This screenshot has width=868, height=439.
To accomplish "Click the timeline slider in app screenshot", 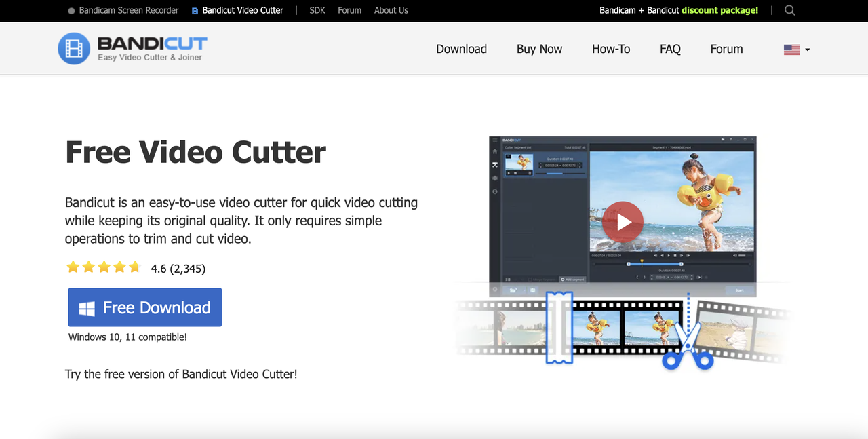I will coord(655,263).
